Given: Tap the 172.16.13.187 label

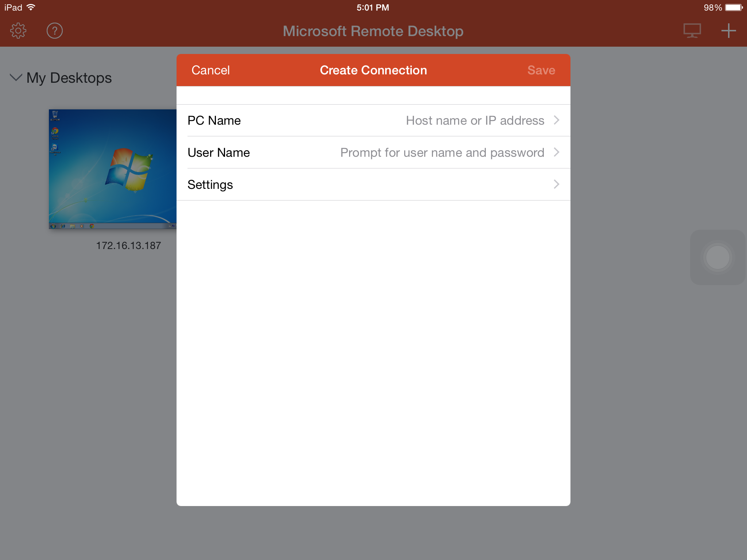Looking at the screenshot, I should coord(128,246).
